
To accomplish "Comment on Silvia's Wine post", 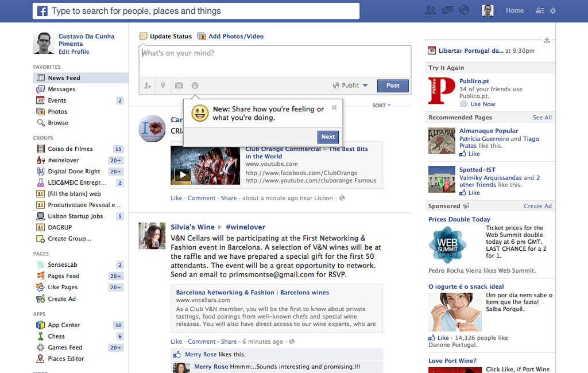I will pos(202,341).
